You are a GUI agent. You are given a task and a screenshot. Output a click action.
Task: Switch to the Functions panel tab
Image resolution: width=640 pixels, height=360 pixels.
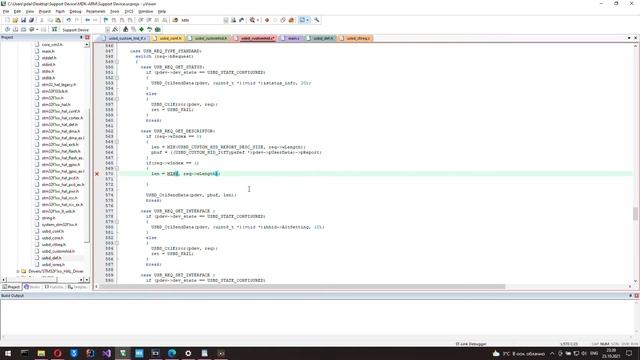click(x=54, y=287)
